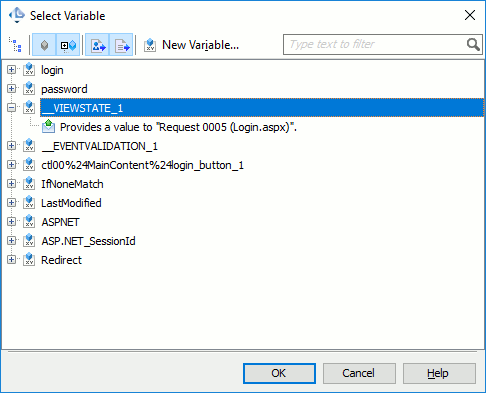Screen dimensions: 486x393
Task: Click the __EVENTVALIDATION_1 variable icon
Action: point(29,146)
